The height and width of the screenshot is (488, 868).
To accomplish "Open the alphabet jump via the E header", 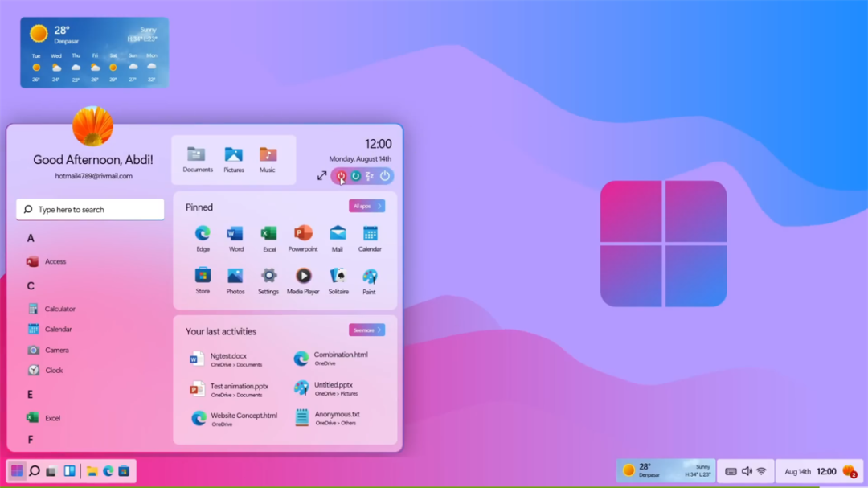I will pos(30,394).
